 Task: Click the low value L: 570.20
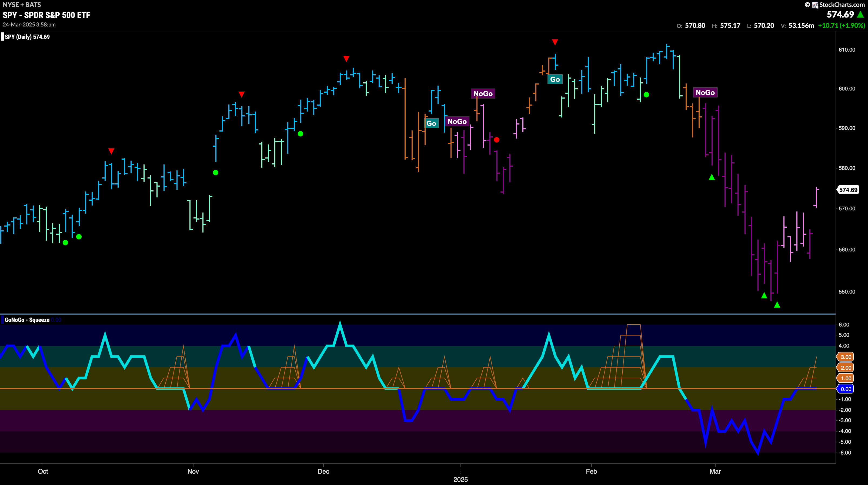click(760, 26)
